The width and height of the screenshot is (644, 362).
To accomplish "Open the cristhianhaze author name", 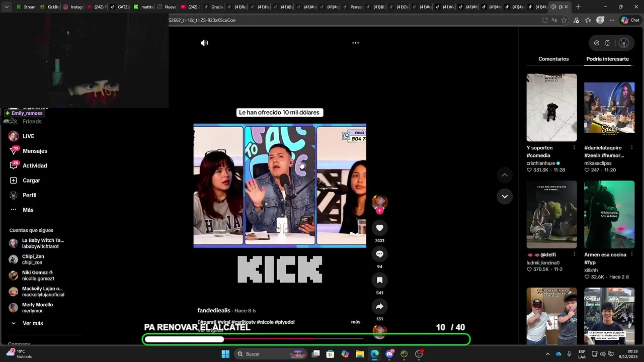I will pyautogui.click(x=541, y=163).
